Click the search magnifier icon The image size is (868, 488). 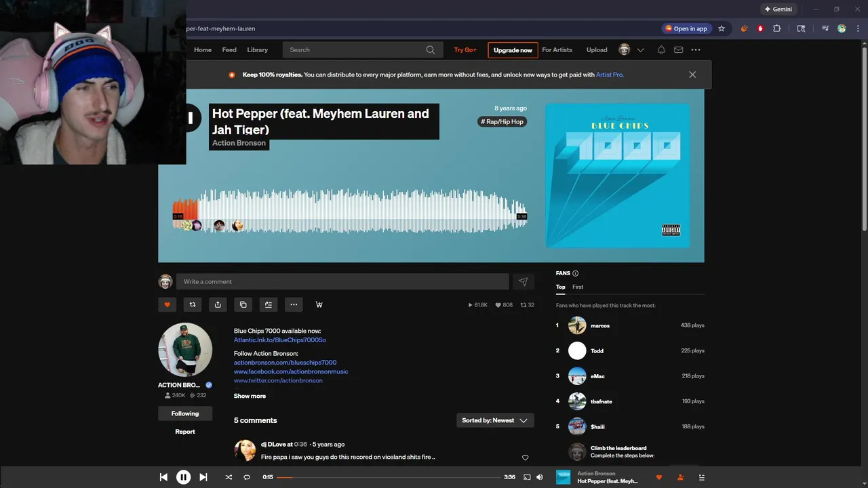pyautogui.click(x=431, y=49)
